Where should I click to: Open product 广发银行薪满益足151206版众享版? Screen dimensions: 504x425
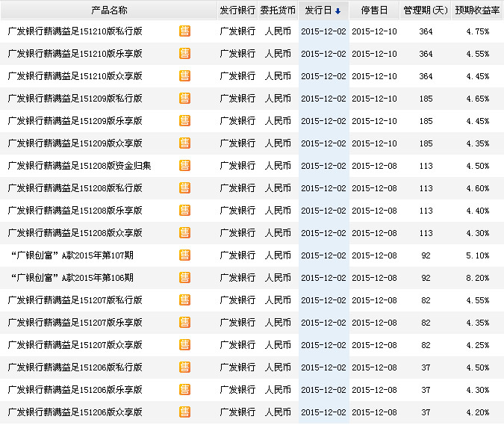(75, 412)
